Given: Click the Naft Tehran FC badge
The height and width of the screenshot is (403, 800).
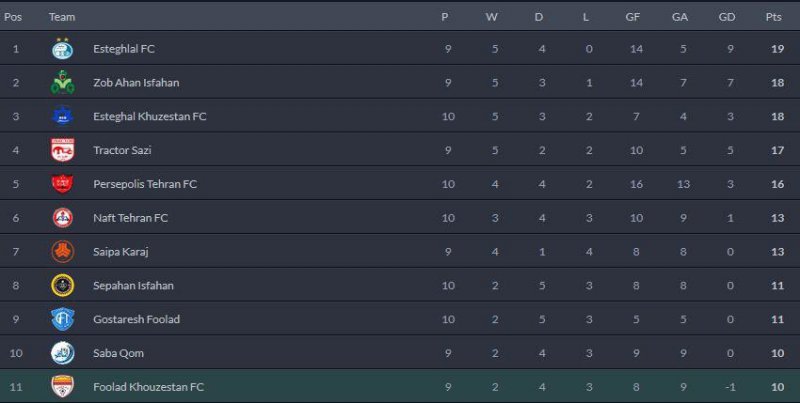Looking at the screenshot, I should pos(62,218).
